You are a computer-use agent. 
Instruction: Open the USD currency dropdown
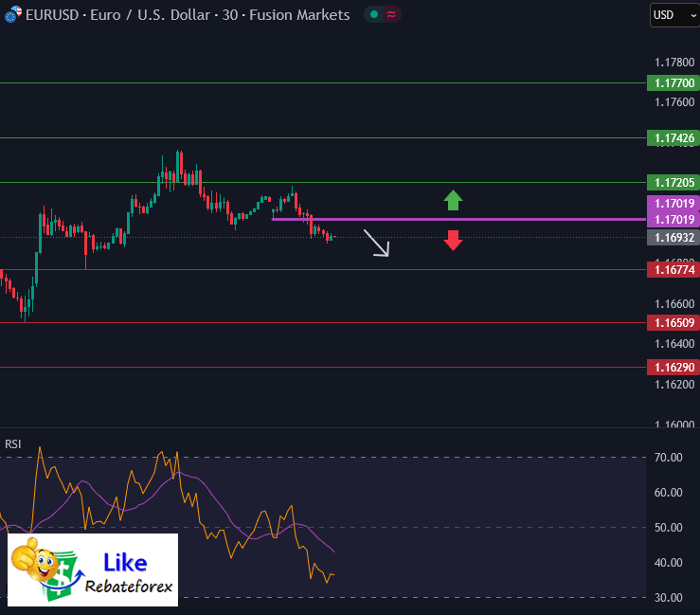(674, 15)
